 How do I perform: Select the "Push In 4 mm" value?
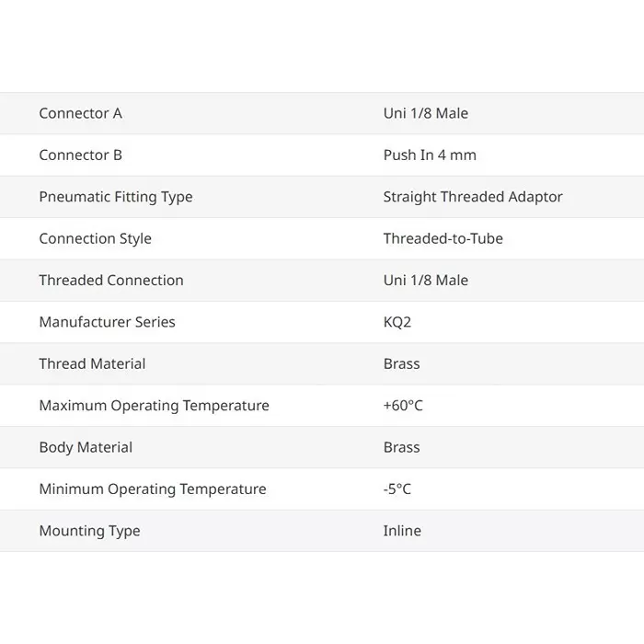(x=430, y=155)
